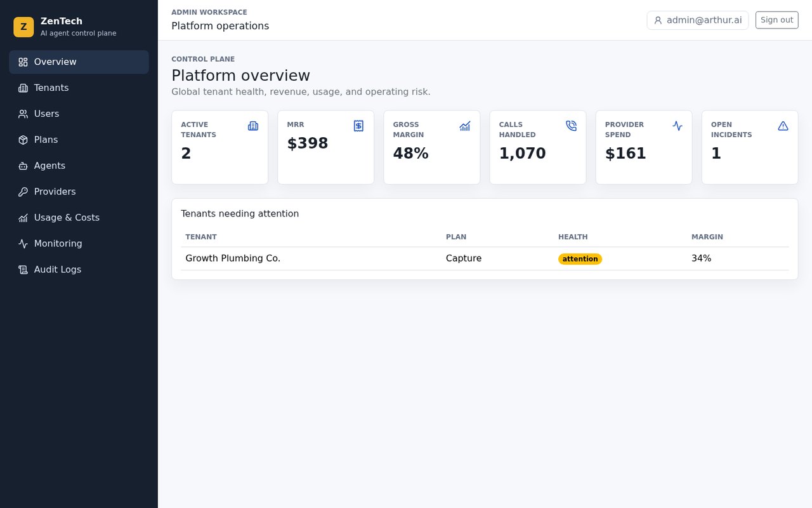Click the 48% gross margin value

click(410, 154)
